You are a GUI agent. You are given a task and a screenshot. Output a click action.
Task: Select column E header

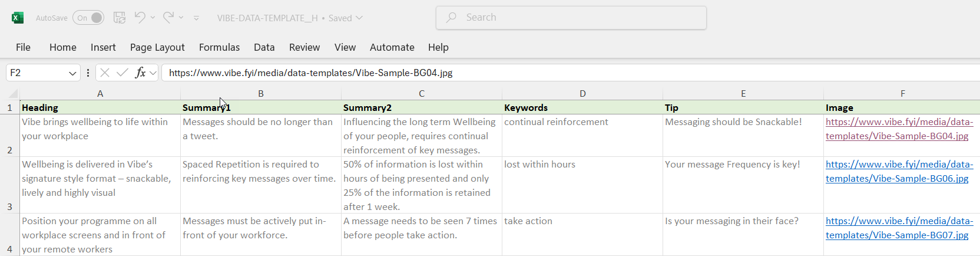[743, 94]
